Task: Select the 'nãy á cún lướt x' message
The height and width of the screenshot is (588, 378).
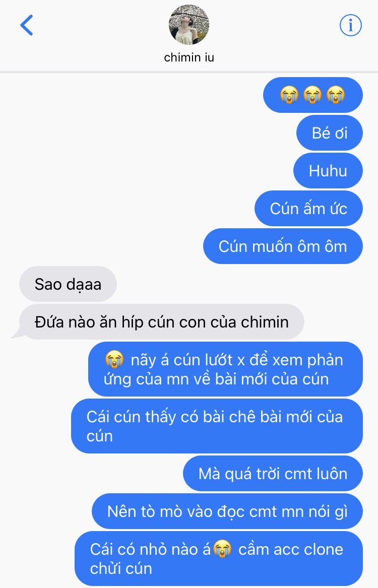Action: tap(225, 369)
